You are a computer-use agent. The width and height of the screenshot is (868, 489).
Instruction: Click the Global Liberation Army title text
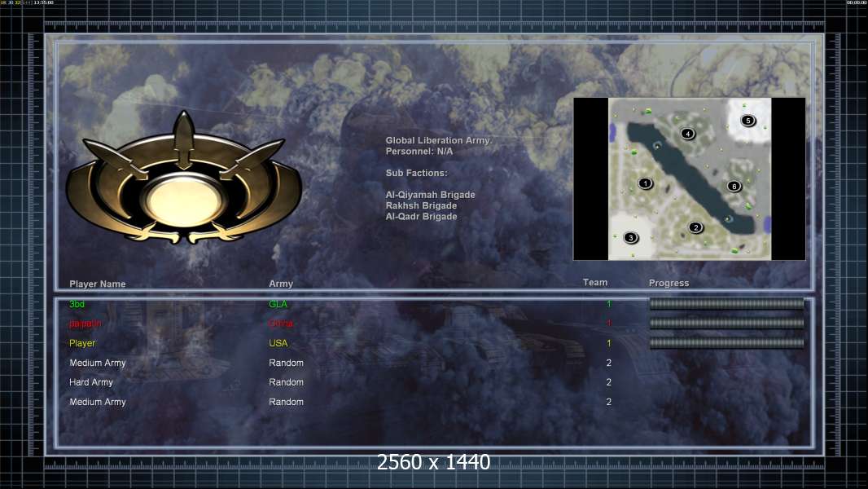point(438,141)
